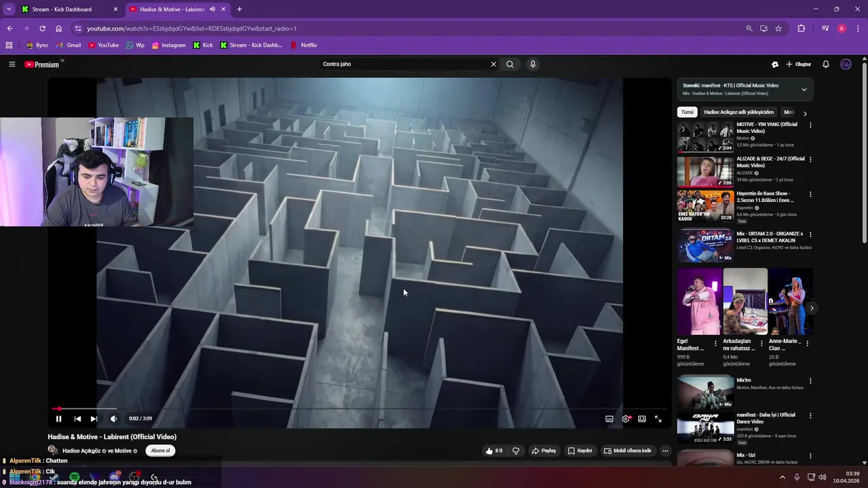This screenshot has height=488, width=868.
Task: Run search with magnifier button
Action: tap(510, 64)
